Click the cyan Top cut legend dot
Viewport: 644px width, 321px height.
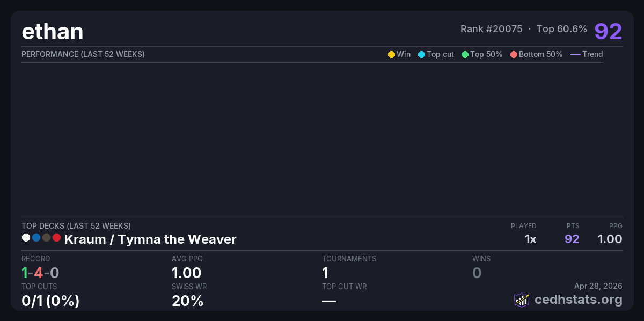tap(421, 54)
